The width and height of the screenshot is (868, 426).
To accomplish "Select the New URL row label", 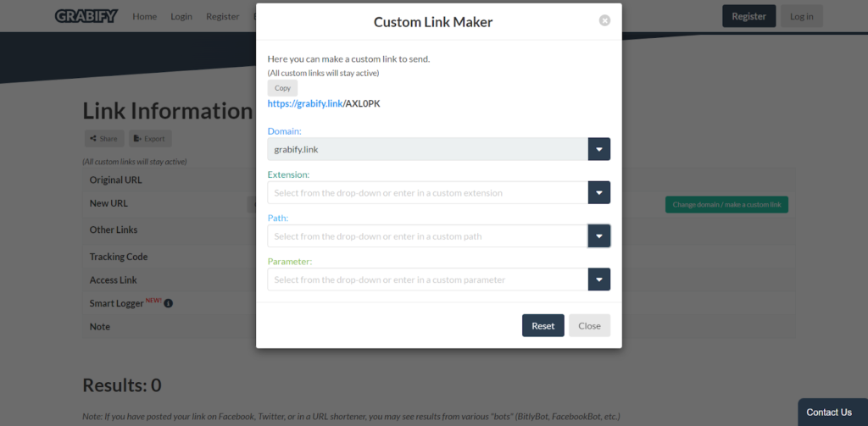I will [x=108, y=203].
